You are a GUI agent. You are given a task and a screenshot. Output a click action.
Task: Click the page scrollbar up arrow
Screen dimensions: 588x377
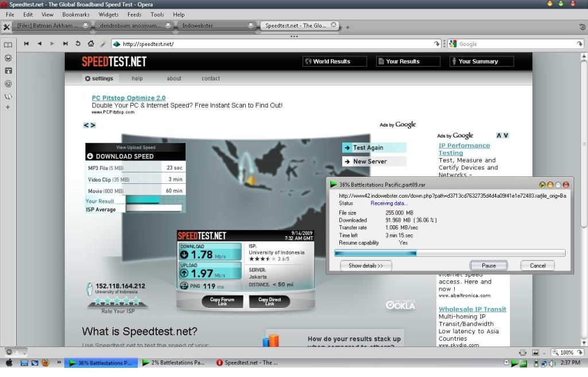click(583, 56)
